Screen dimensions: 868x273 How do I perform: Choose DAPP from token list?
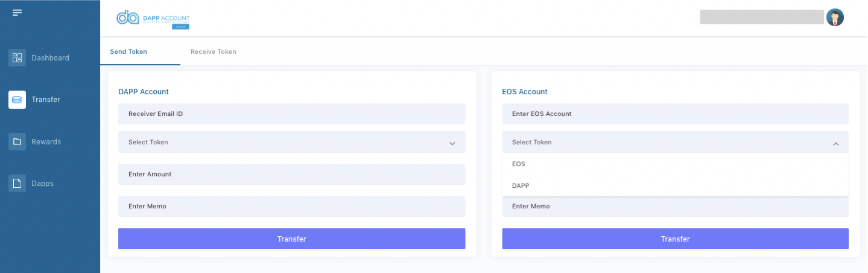point(521,185)
